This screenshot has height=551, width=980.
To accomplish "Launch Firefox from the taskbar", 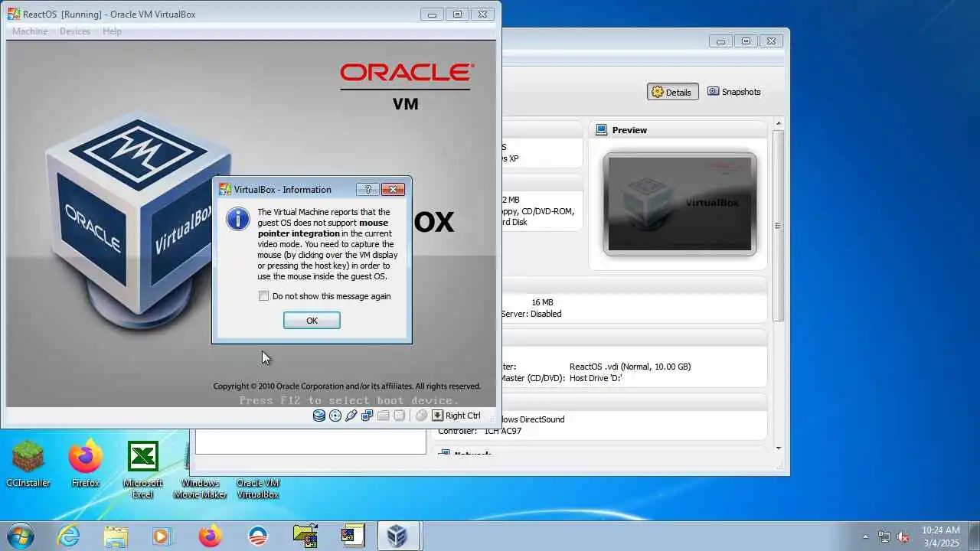I will (210, 536).
